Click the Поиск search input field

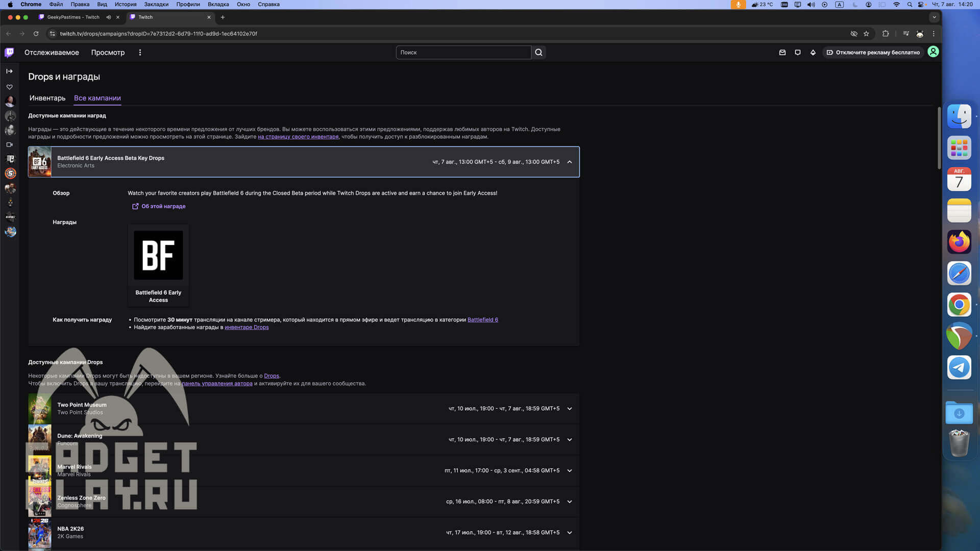(x=463, y=52)
